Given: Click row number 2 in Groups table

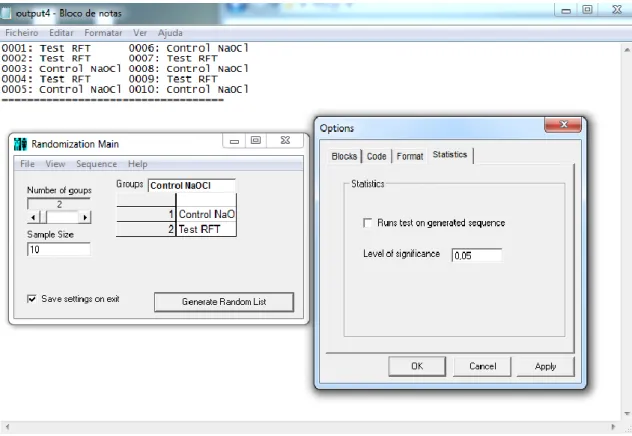Looking at the screenshot, I should tap(146, 229).
